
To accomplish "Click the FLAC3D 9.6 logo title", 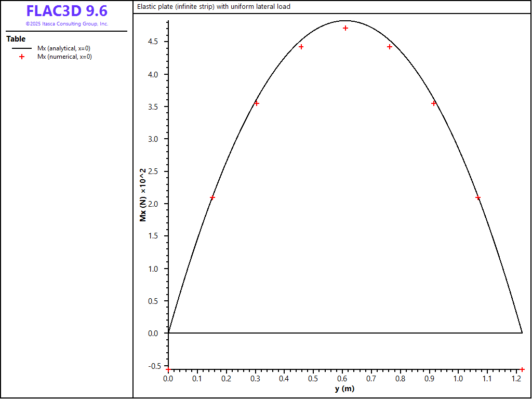I will pos(66,11).
